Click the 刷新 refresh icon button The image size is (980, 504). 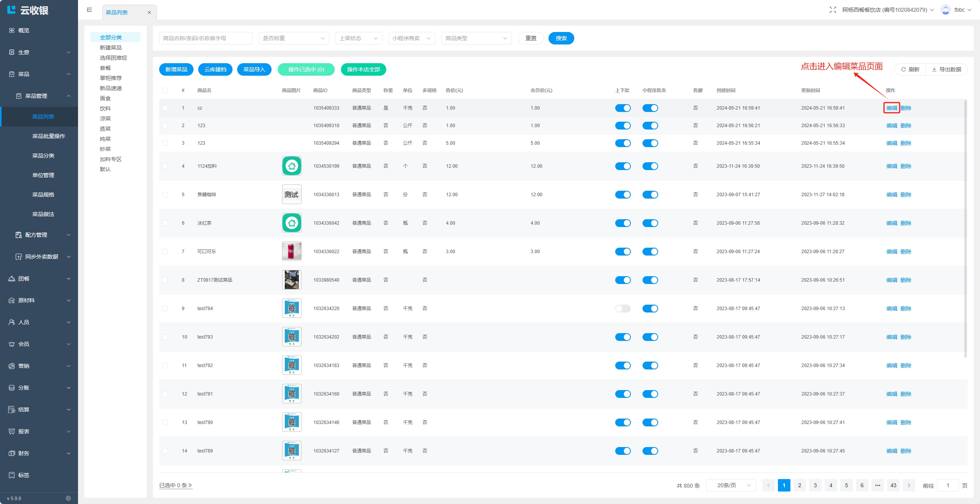point(910,69)
